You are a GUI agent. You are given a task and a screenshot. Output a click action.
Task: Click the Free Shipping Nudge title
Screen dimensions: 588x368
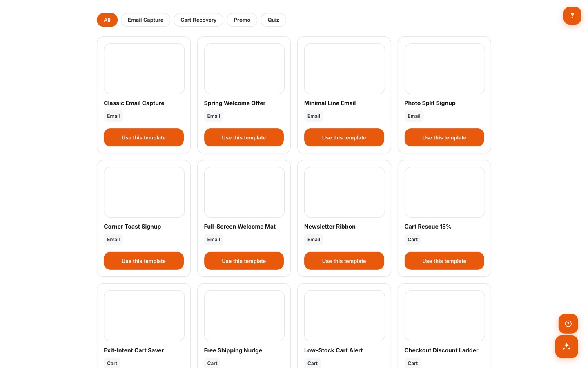[x=233, y=350]
